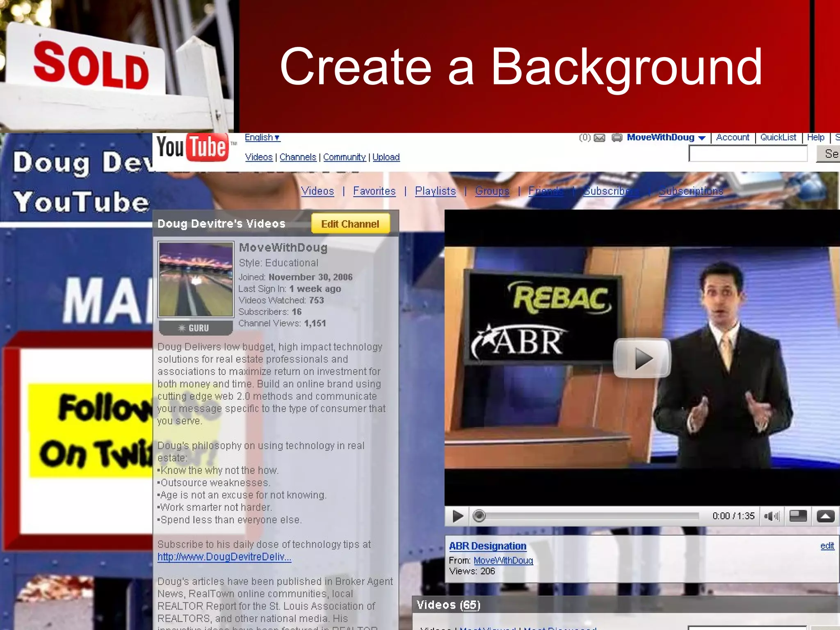
Task: Click the 0:00 / 1:35 time display
Action: coord(733,516)
